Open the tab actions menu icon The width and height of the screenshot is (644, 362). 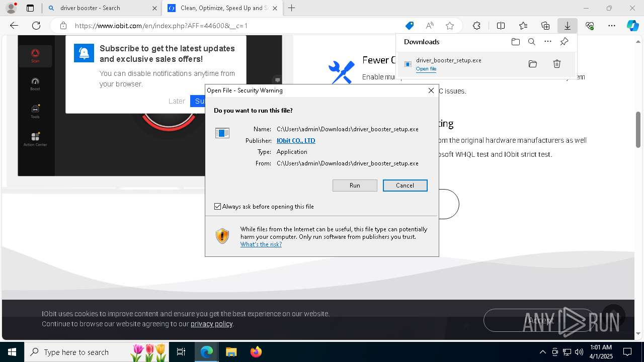coord(30,8)
